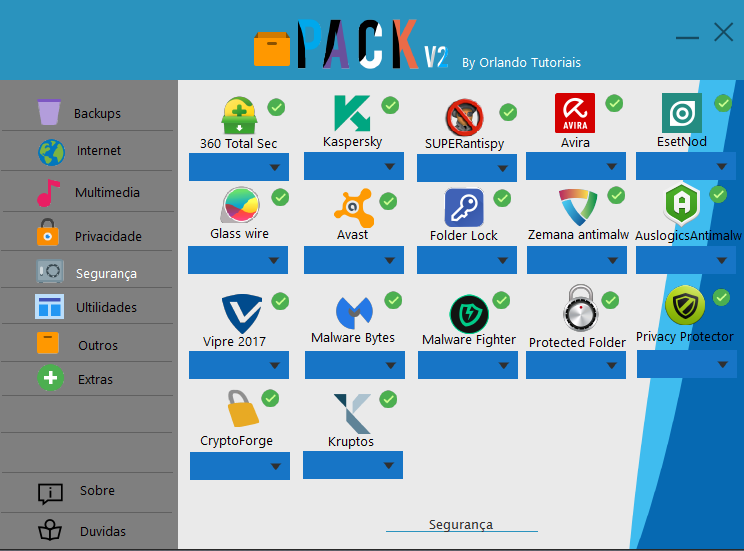Screen dimensions: 744x551
Task: Open the dropdown under CryptoForge
Action: coord(240,466)
